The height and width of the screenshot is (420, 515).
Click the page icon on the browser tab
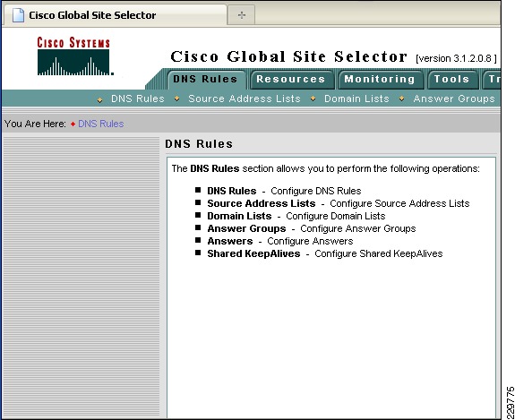[x=18, y=15]
